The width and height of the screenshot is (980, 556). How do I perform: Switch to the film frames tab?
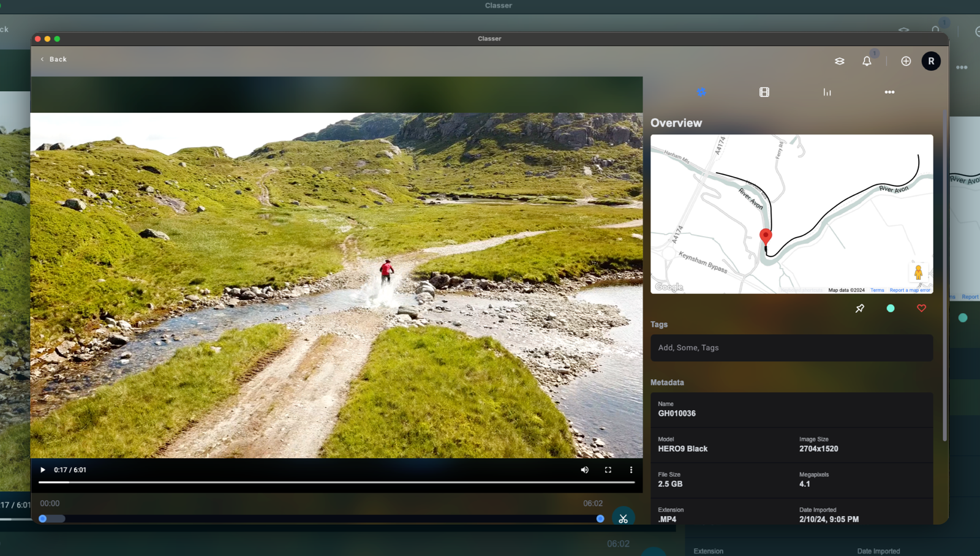click(x=764, y=92)
